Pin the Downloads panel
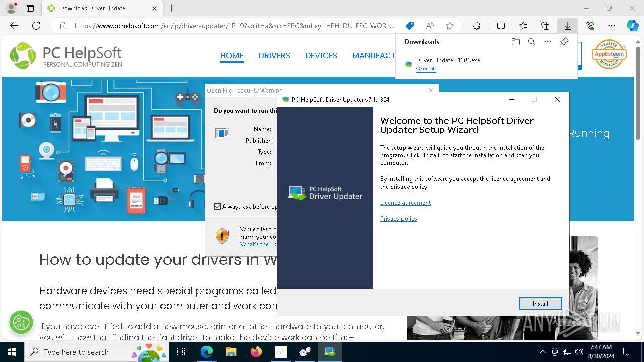644x362 pixels. pyautogui.click(x=564, y=42)
